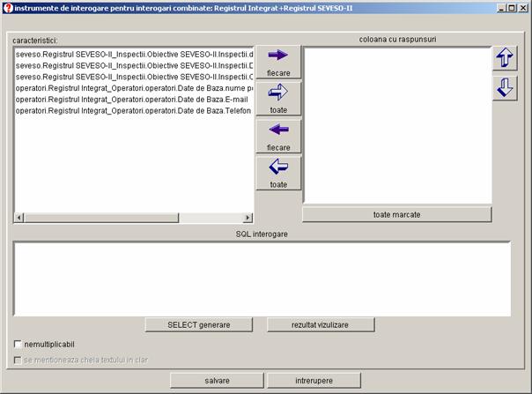Enable the 'nemultiplicabil' checkbox

click(18, 344)
